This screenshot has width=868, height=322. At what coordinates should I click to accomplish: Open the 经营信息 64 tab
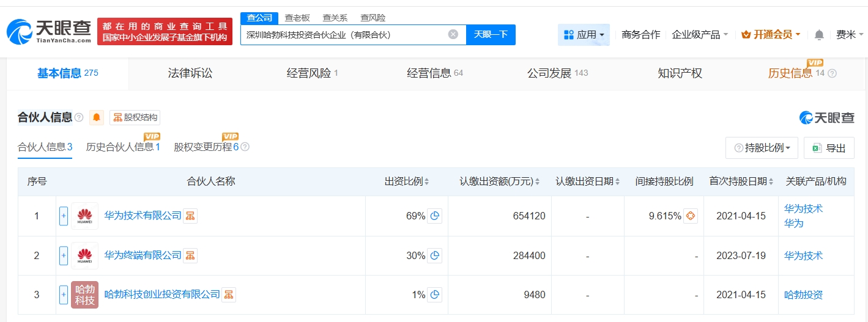click(x=435, y=73)
